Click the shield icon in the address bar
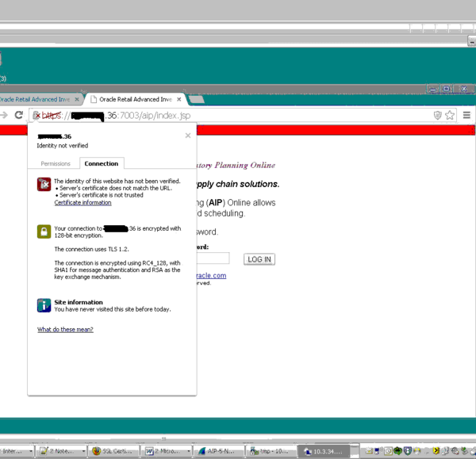Screen dimensions: 476x459 pyautogui.click(x=437, y=115)
